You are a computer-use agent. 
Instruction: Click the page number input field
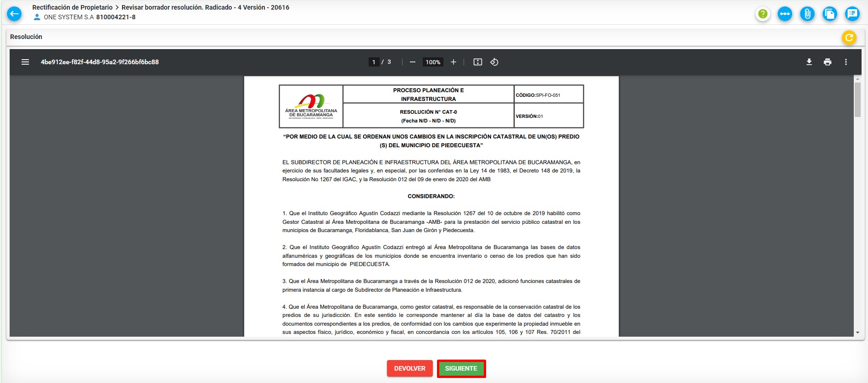click(x=374, y=62)
